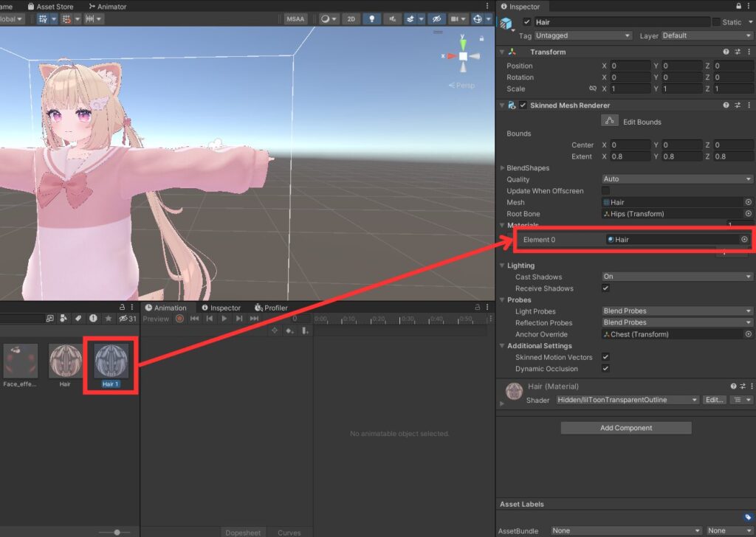This screenshot has height=537, width=756.
Task: Open the Shader dropdown for Hair material
Action: (x=626, y=400)
